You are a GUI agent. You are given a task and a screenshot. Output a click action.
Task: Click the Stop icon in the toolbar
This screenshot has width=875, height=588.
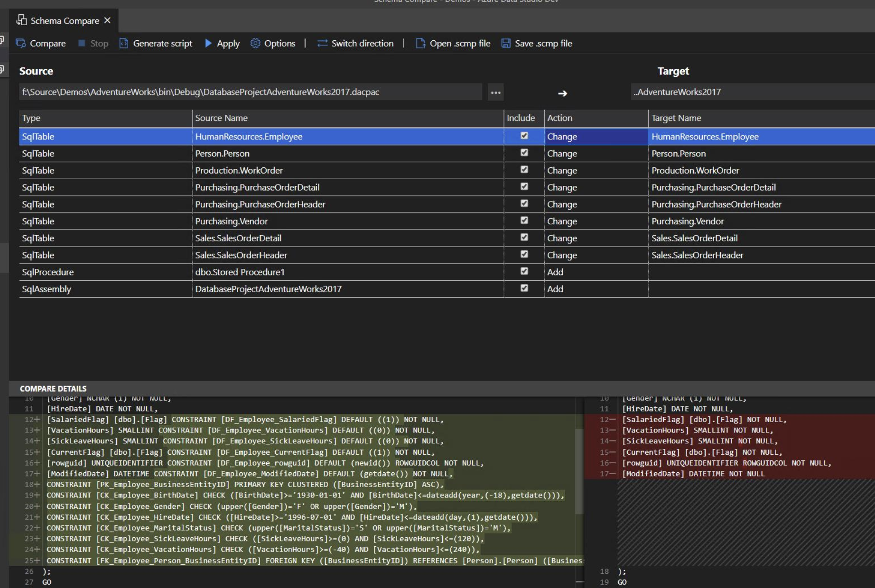(x=82, y=43)
